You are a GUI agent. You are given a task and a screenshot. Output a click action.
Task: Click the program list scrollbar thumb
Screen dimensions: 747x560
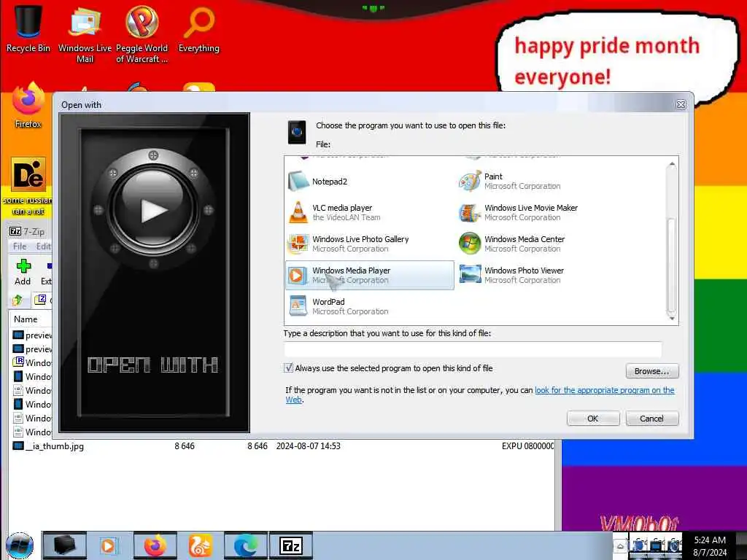click(672, 264)
